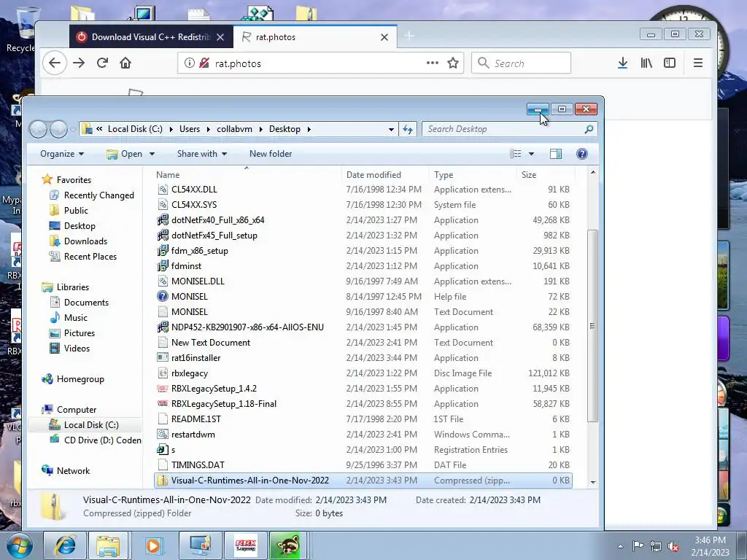
Task: Refresh the Desktop folder view
Action: pyautogui.click(x=408, y=129)
